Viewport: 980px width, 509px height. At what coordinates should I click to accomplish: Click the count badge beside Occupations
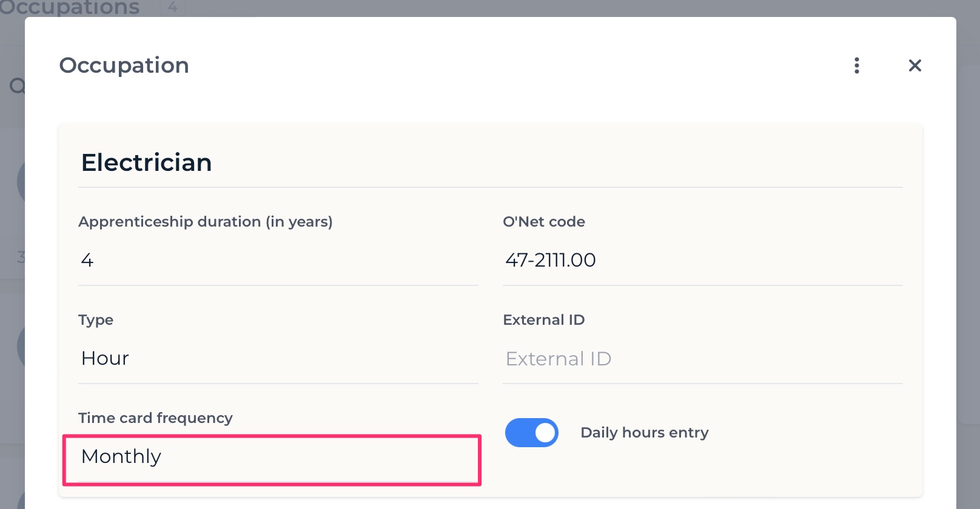pyautogui.click(x=173, y=7)
